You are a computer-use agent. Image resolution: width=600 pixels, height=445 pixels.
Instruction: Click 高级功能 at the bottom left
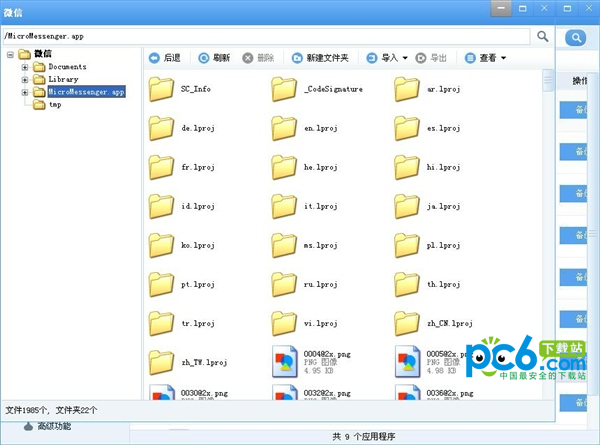(54, 426)
